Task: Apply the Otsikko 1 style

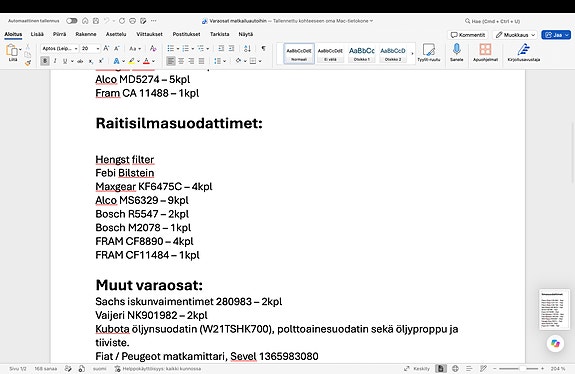Action: (362, 54)
